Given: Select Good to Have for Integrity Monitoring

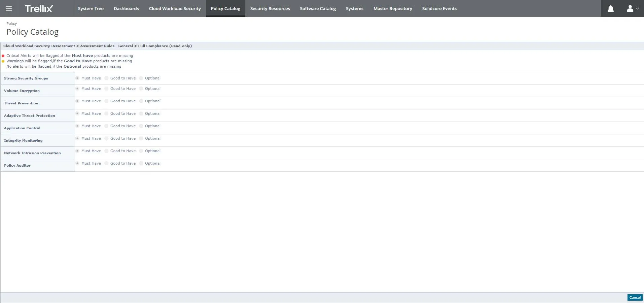Looking at the screenshot, I should point(106,138).
